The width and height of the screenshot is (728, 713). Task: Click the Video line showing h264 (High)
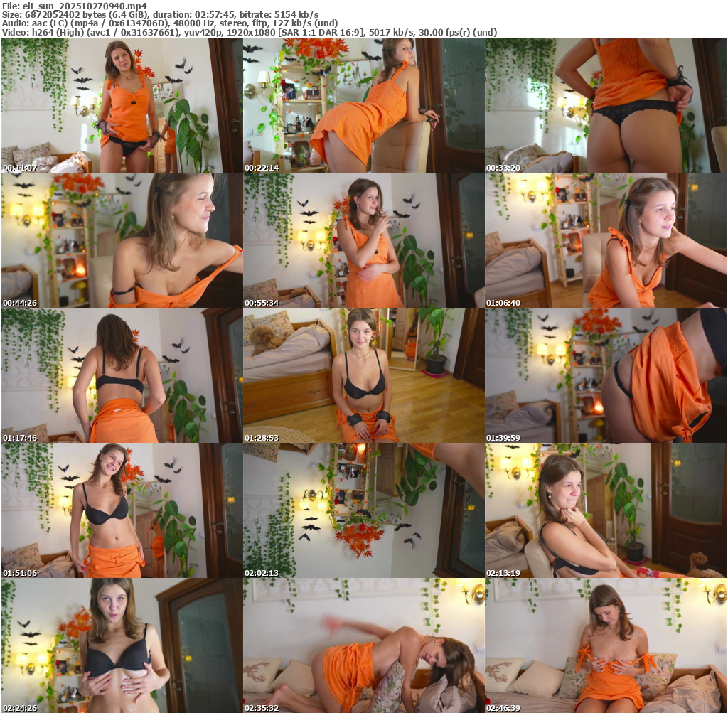tap(250, 33)
